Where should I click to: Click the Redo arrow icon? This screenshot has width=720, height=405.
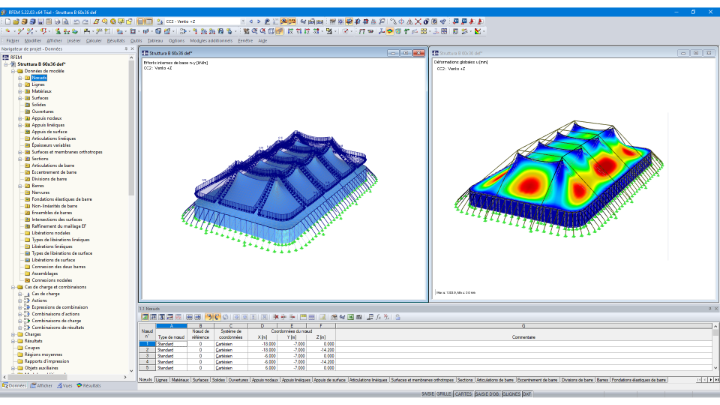85,22
